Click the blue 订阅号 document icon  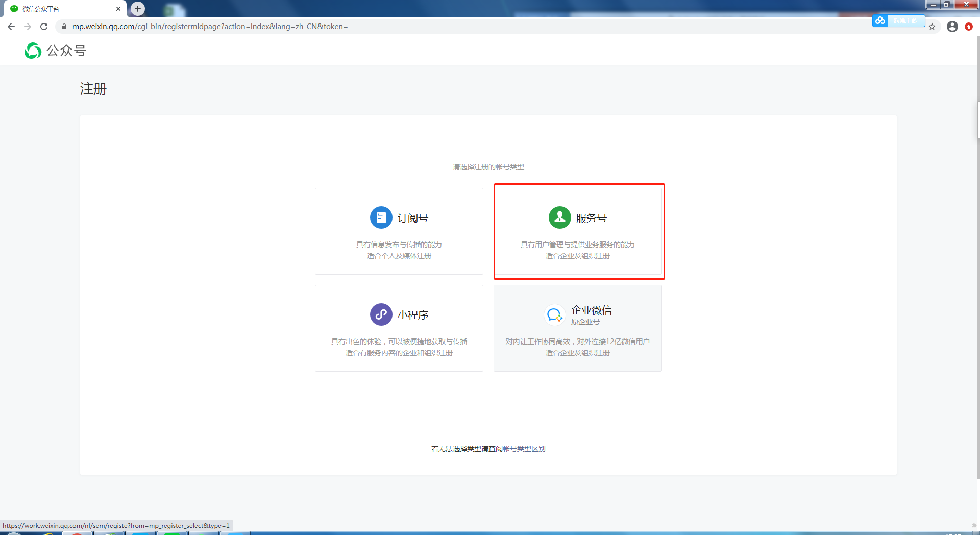(x=381, y=217)
